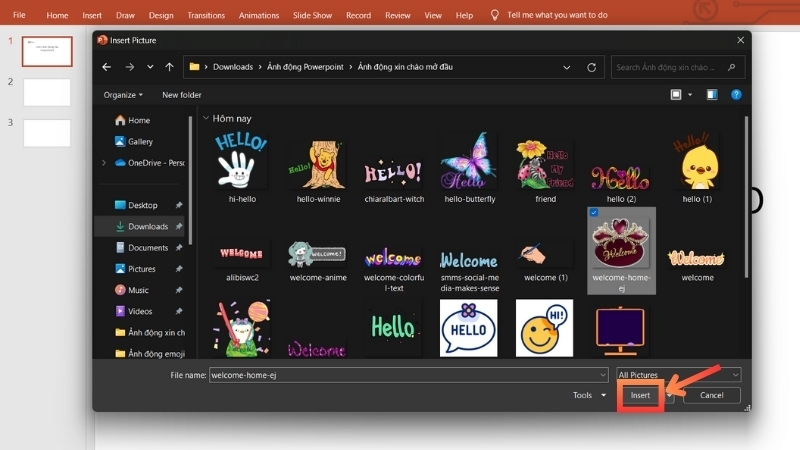Select OneDrive - Personal in sidebar
Viewport: 800px width, 450px height.
click(149, 163)
